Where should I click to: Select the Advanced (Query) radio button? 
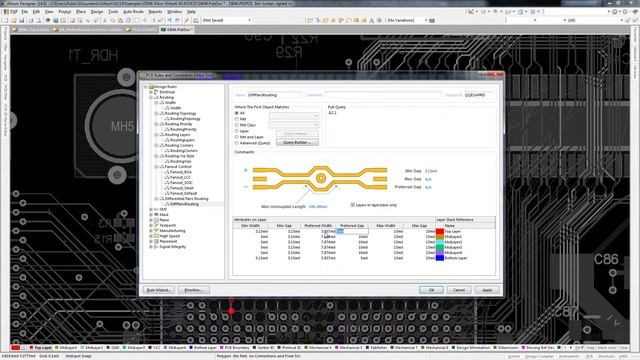[x=237, y=143]
